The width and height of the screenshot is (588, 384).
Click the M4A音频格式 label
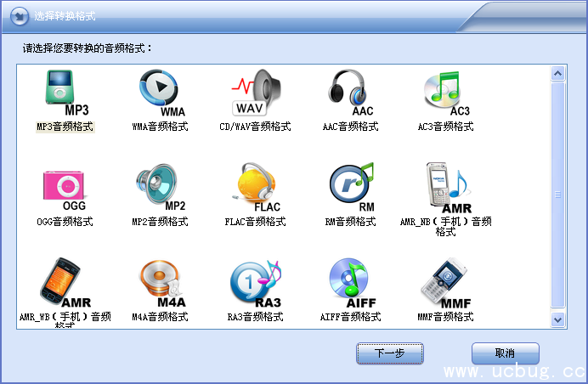(x=160, y=317)
